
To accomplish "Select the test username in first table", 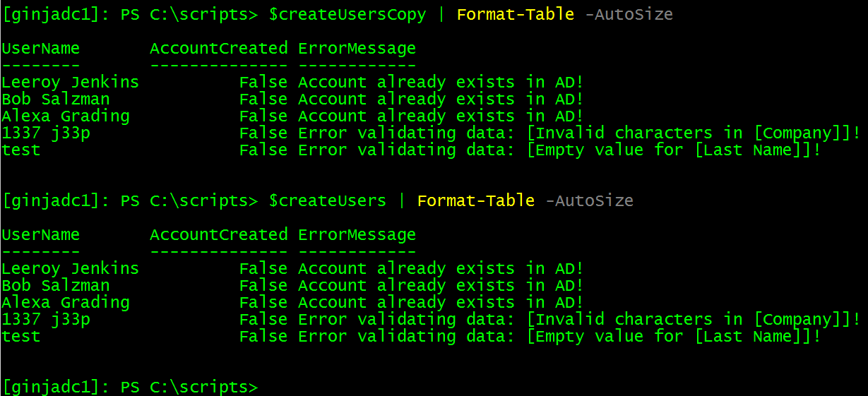I will [20, 150].
